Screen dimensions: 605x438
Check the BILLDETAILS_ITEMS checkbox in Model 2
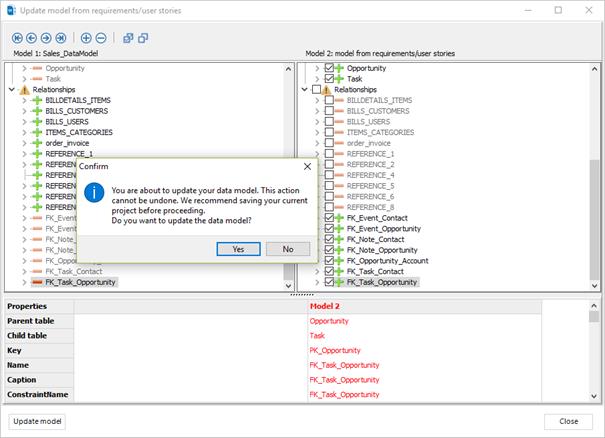[x=329, y=100]
